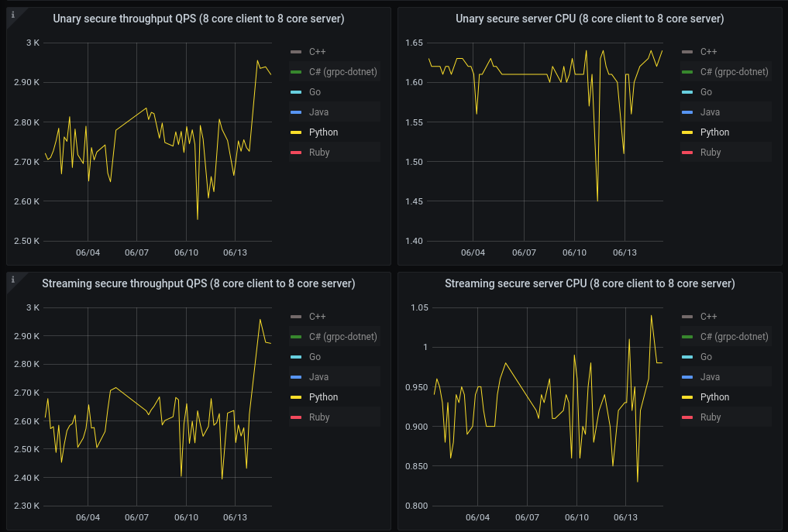Open Streaming secure throughput QPS title menu
The height and width of the screenshot is (532, 788).
coord(198,283)
